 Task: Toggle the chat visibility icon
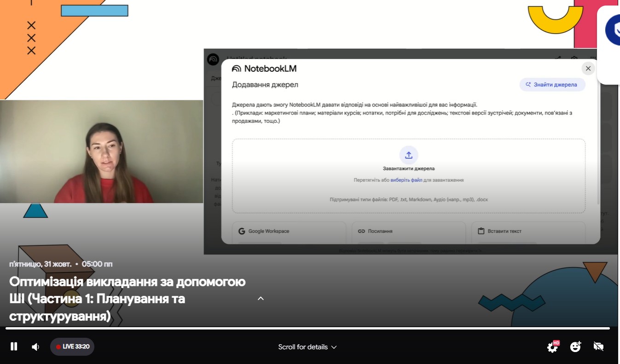pyautogui.click(x=598, y=347)
